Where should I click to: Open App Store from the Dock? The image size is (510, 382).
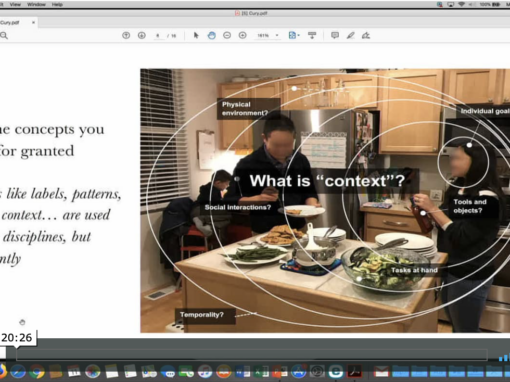(x=299, y=371)
